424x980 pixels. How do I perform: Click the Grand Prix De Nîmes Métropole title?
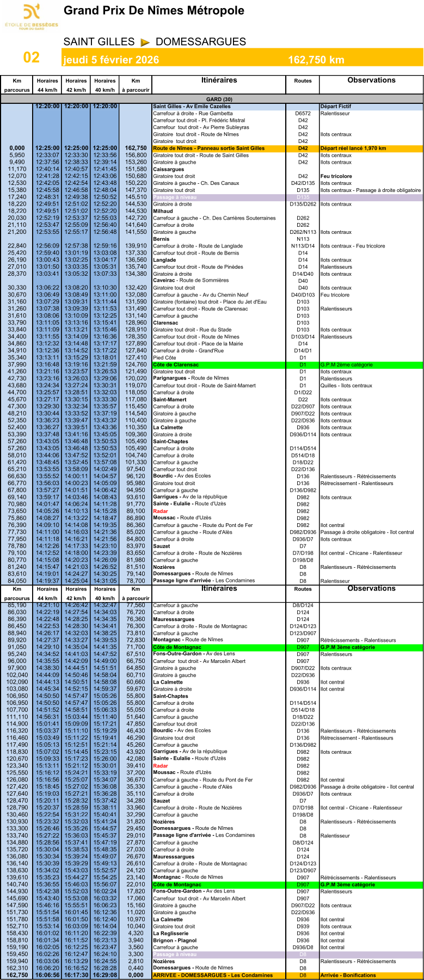pos(153,10)
